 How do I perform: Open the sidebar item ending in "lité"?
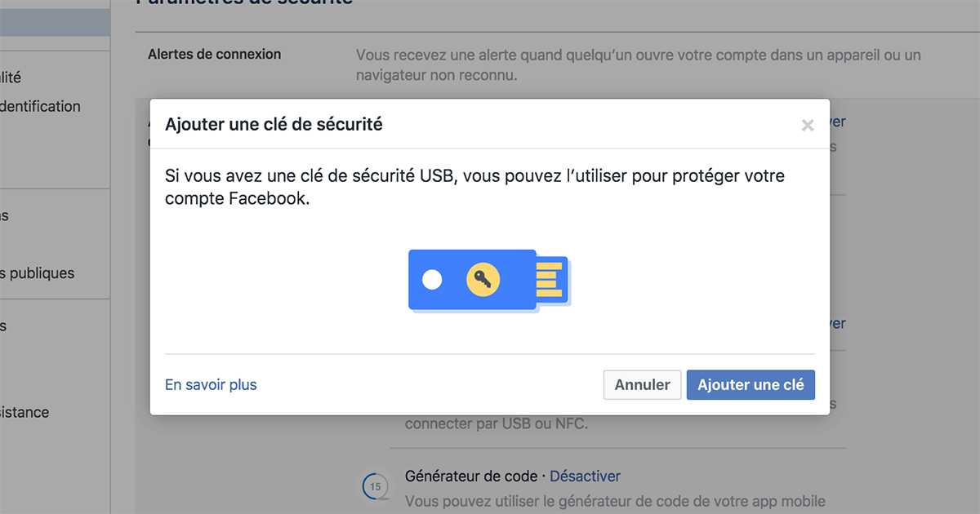(x=11, y=78)
